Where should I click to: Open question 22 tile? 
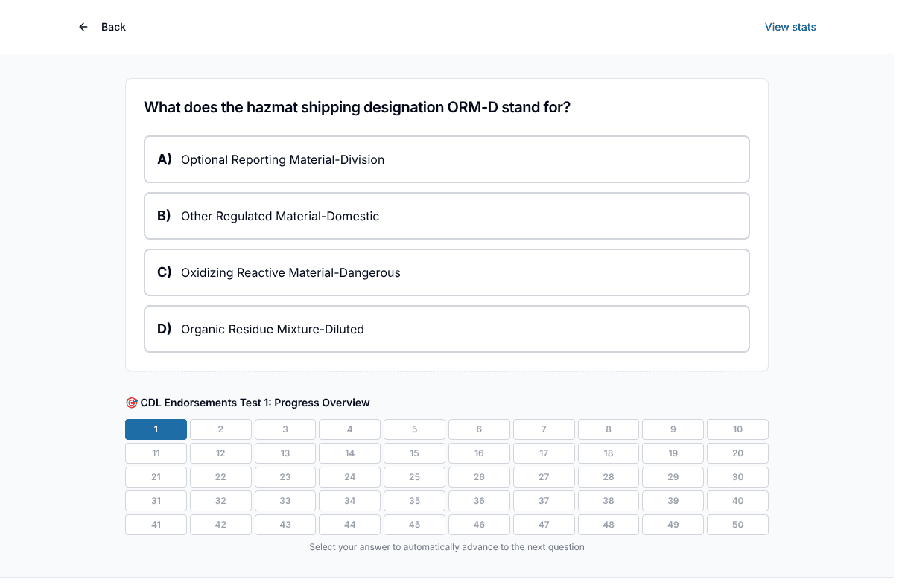tap(220, 477)
